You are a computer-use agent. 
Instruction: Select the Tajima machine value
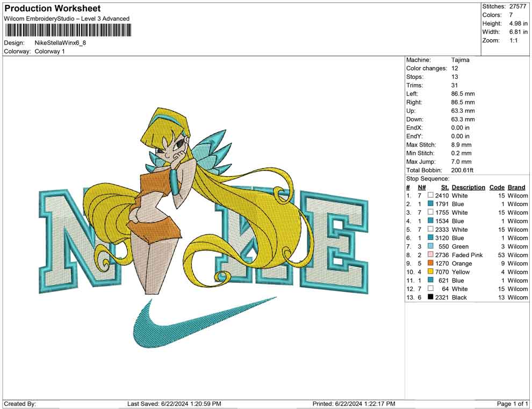[x=460, y=60]
